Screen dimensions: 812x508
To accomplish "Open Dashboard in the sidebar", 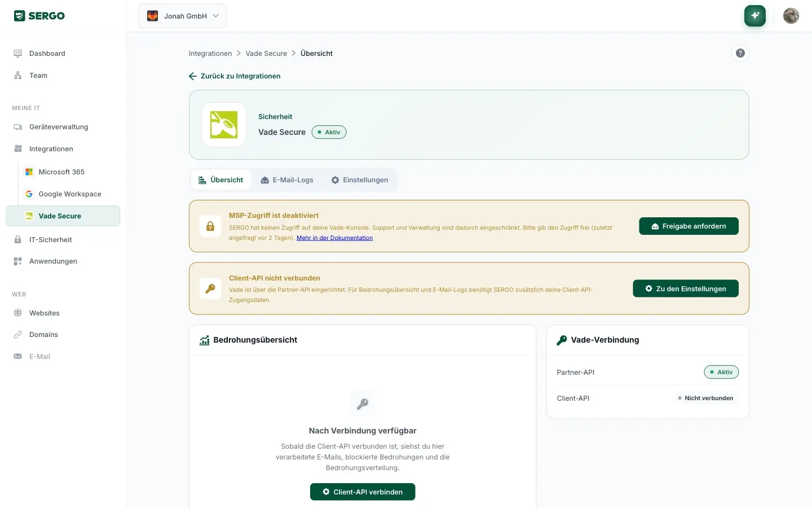I will (63, 54).
